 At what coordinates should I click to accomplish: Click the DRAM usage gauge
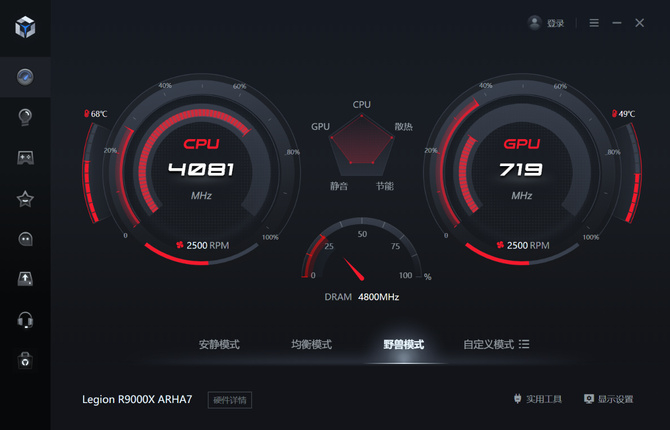coord(362,250)
